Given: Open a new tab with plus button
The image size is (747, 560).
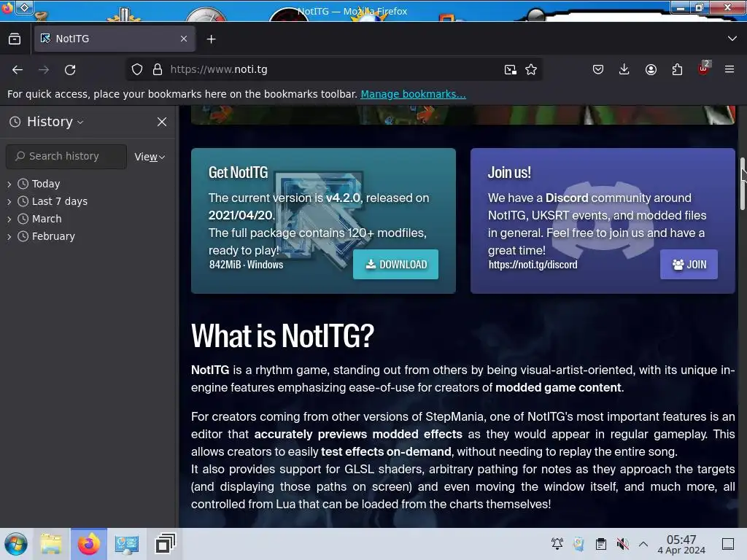Looking at the screenshot, I should pos(211,39).
